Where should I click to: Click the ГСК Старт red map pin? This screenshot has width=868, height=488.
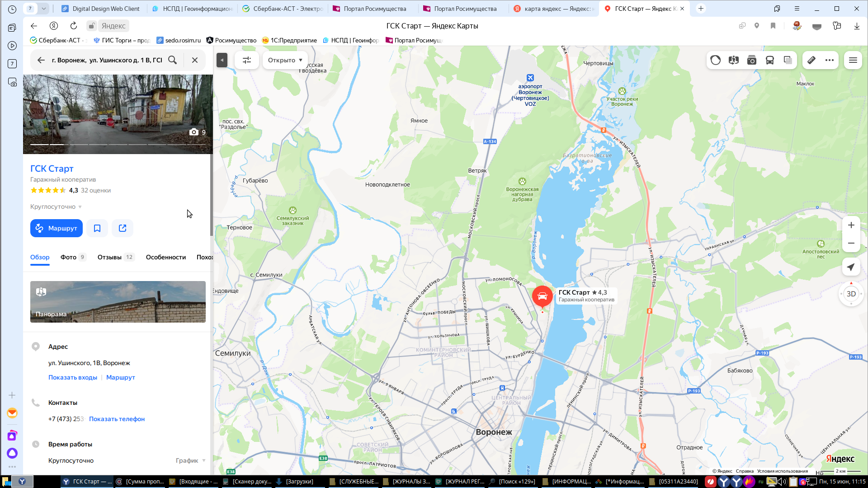542,297
